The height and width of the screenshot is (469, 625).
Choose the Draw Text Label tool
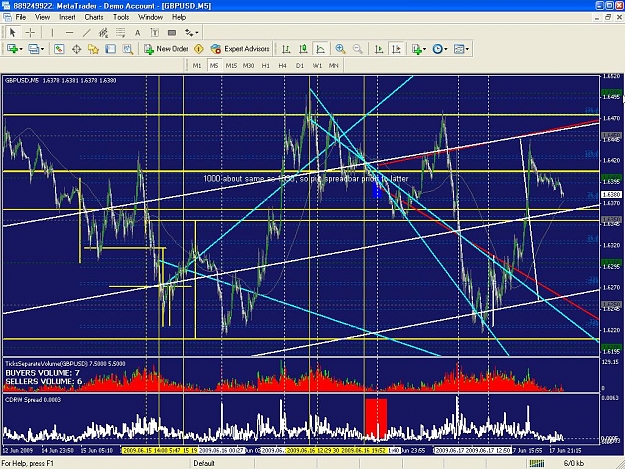tap(155, 33)
